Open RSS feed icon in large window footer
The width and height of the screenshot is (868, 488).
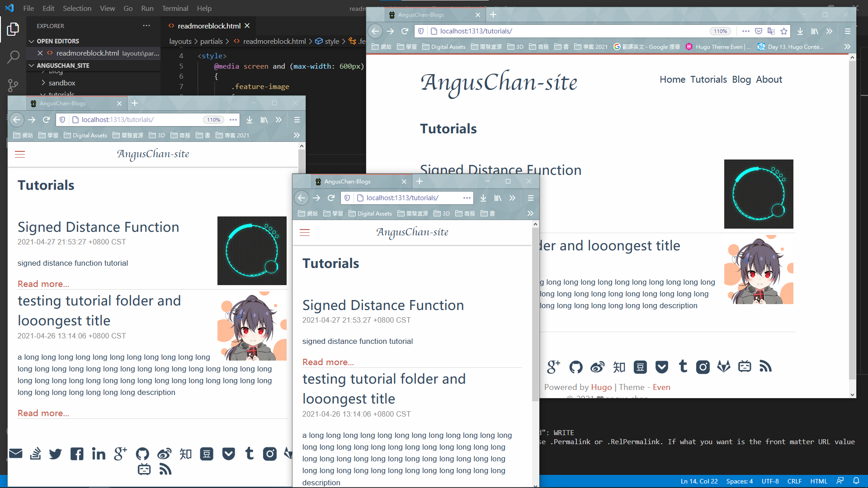pyautogui.click(x=765, y=366)
